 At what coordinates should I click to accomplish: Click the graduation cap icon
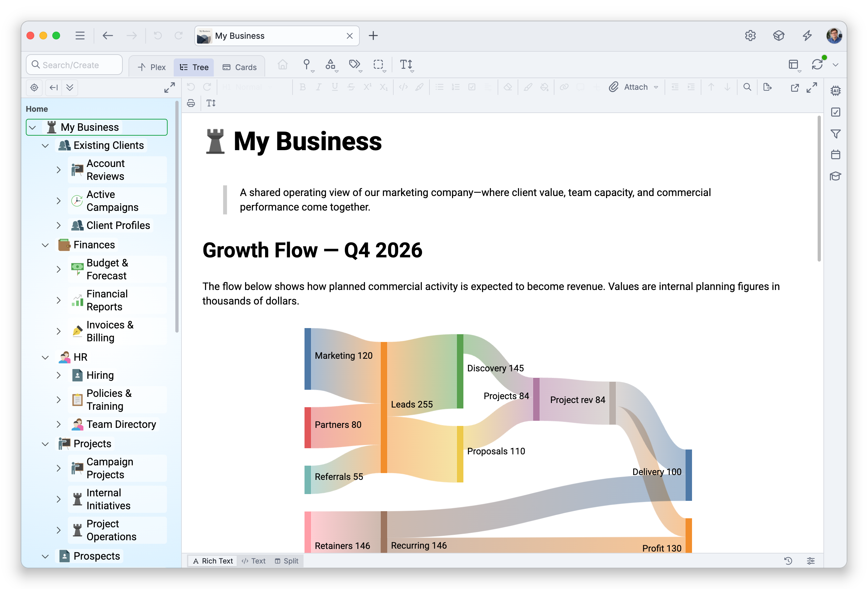835,176
